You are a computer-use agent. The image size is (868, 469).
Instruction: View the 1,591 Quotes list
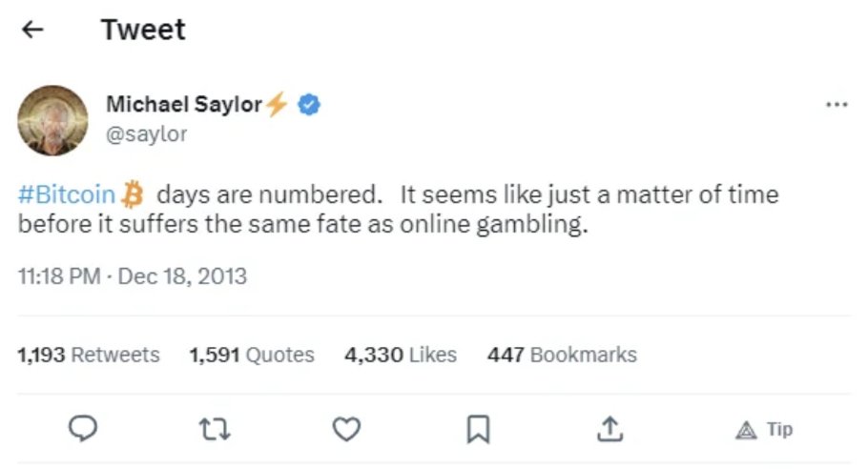252,355
